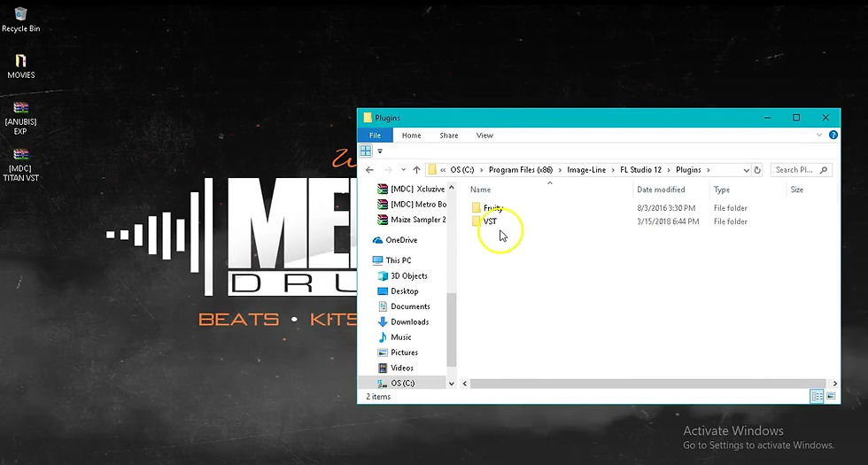Sort by Date modified column header
Image resolution: width=868 pixels, height=465 pixels.
tap(661, 190)
